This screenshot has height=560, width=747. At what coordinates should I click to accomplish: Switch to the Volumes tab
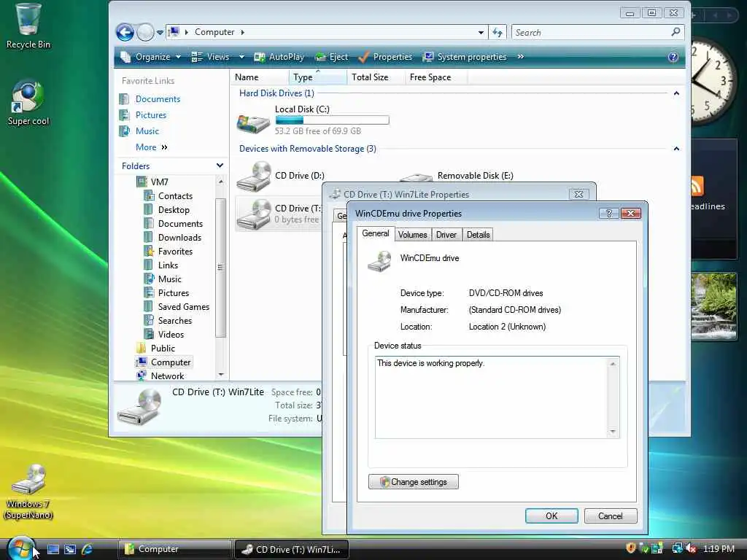(413, 234)
